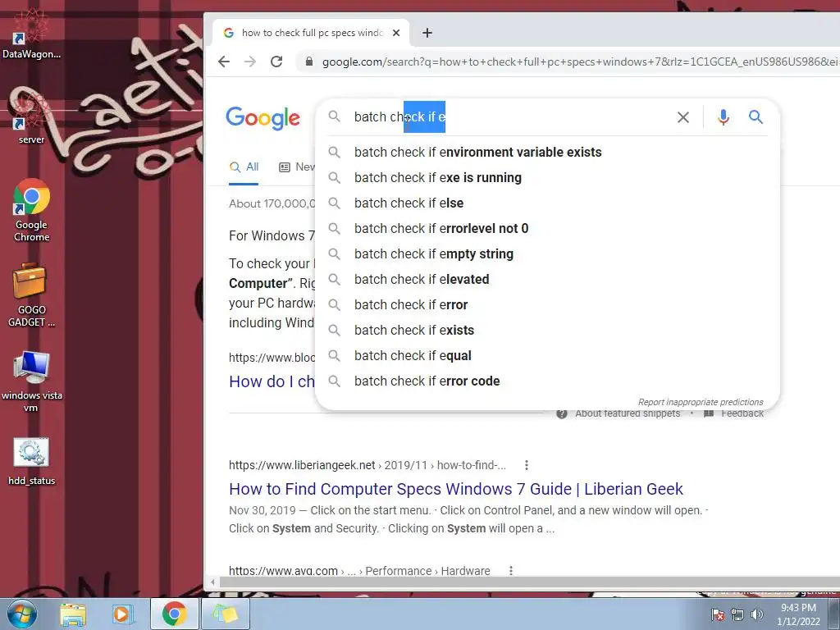
Task: Select the 'batch check if error' suggestion row
Action: pyautogui.click(x=547, y=305)
